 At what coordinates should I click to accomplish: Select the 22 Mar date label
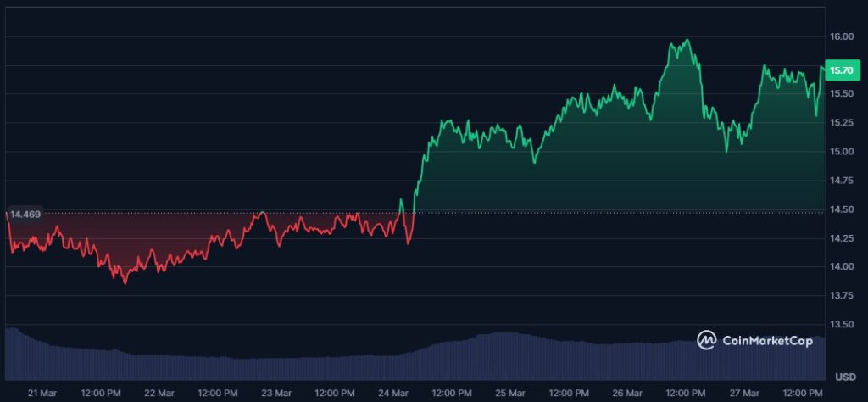point(159,393)
